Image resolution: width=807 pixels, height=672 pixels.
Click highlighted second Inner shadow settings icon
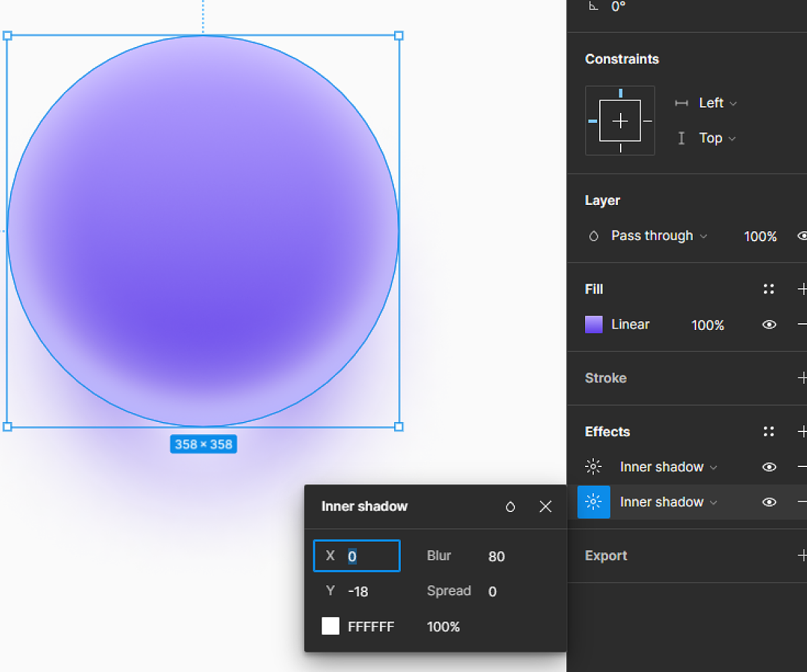coord(594,502)
